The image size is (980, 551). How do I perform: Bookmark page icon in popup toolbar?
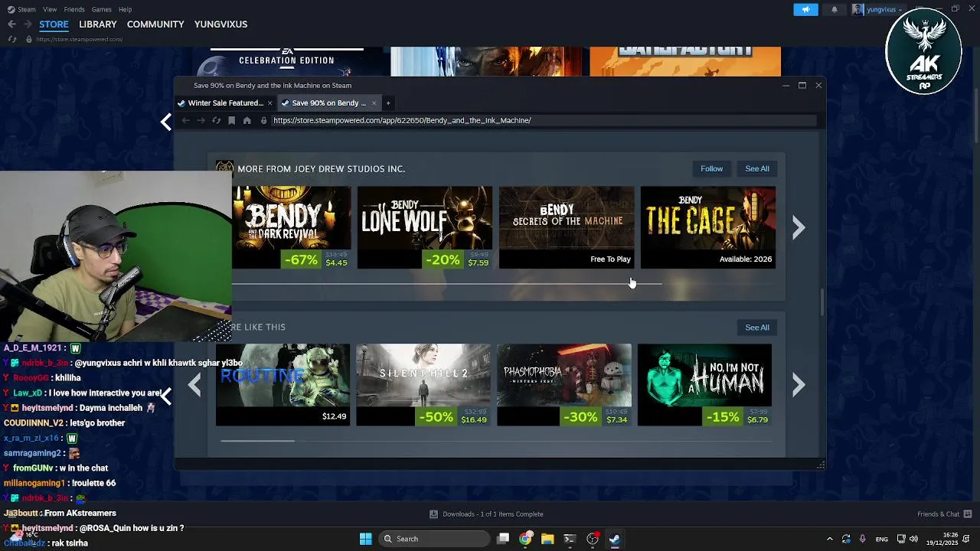(x=231, y=120)
